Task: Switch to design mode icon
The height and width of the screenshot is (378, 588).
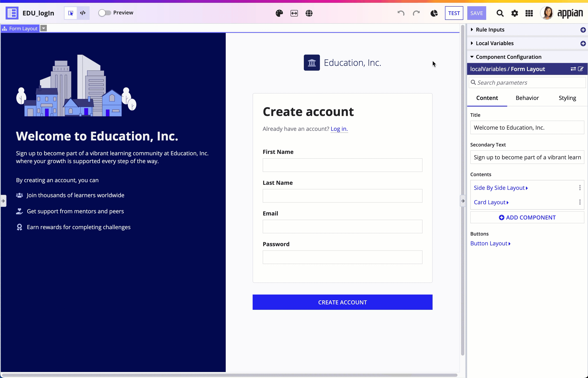Action: (70, 13)
